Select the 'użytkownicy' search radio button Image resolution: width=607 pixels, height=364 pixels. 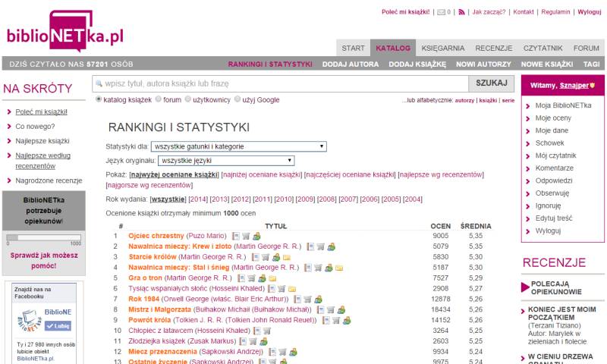(x=187, y=99)
